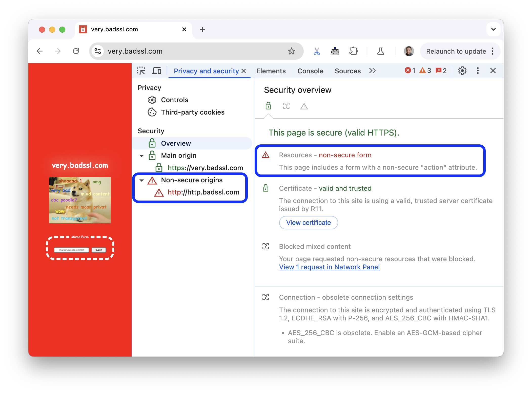Select the Console tab in DevTools
This screenshot has height=394, width=532.
(x=310, y=71)
